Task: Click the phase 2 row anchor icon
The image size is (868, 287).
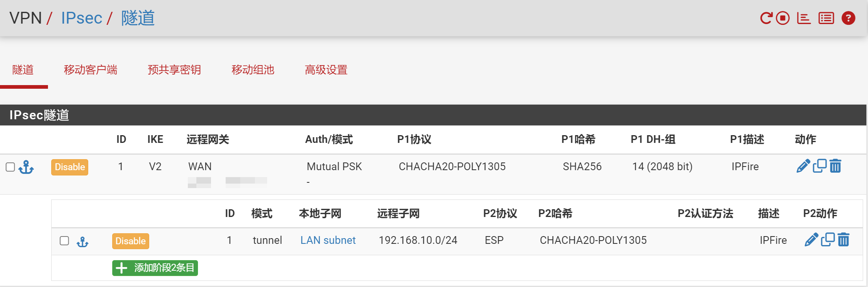Action: [83, 242]
